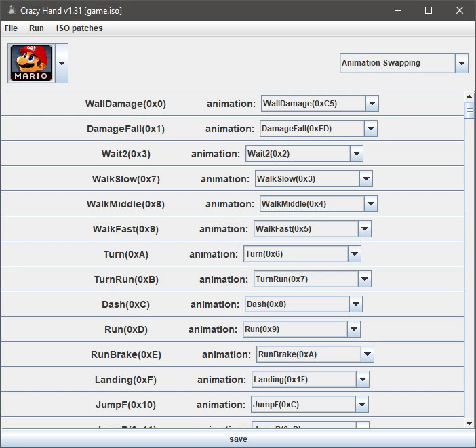The height and width of the screenshot is (448, 476).
Task: Expand the Turn(0x6) animation dropdown
Action: click(354, 254)
